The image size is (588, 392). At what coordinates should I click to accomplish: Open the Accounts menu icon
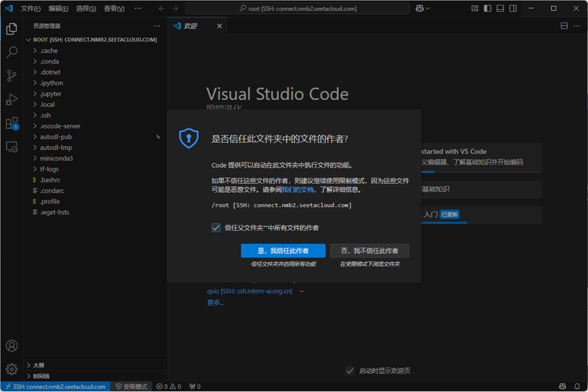pyautogui.click(x=12, y=345)
